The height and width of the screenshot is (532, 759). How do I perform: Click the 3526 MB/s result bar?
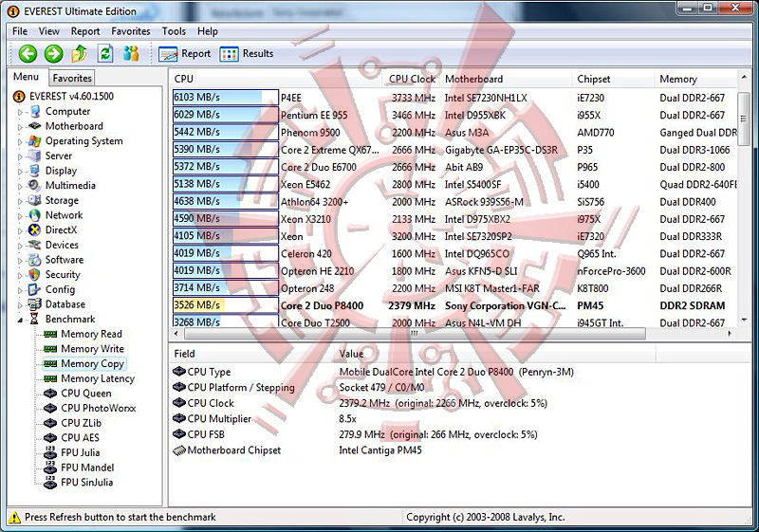(x=226, y=305)
